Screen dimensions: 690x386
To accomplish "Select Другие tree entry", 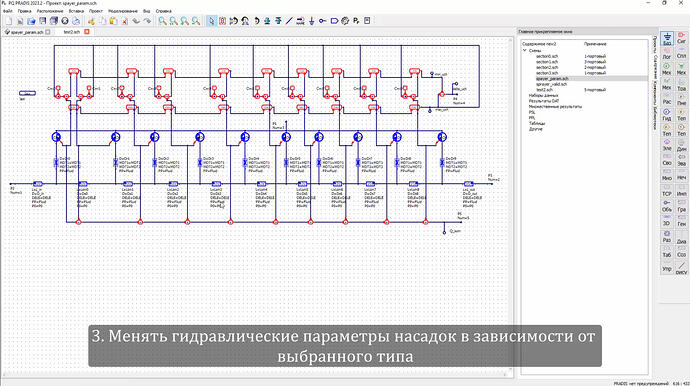I will [536, 129].
